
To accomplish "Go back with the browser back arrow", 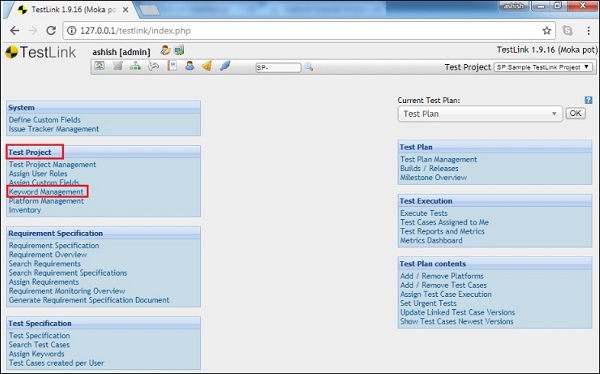I will click(x=15, y=31).
